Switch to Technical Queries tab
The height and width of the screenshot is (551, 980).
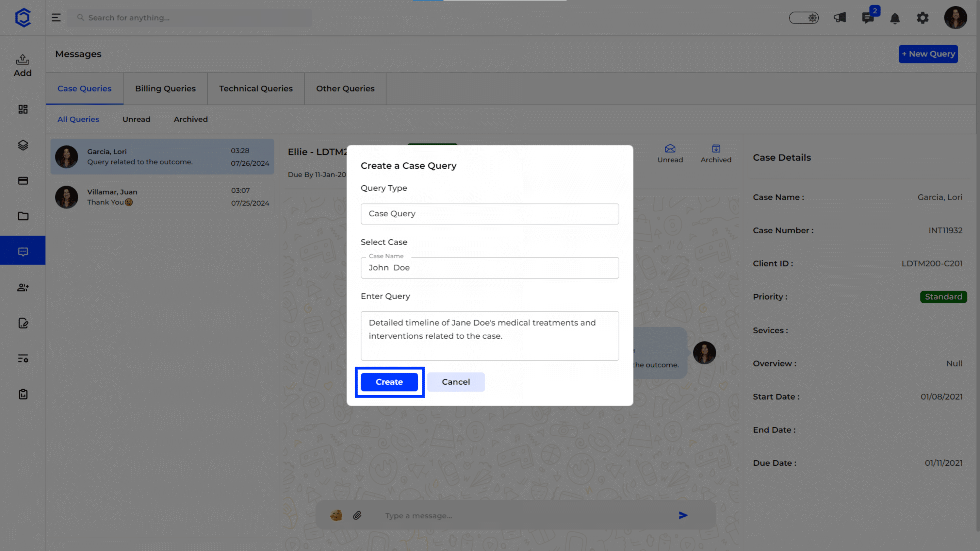[x=256, y=88]
